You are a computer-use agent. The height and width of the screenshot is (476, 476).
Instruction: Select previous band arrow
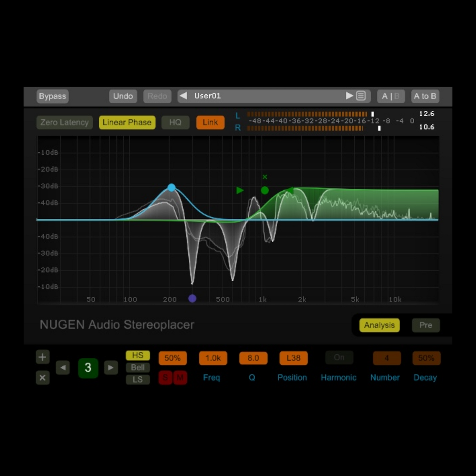click(x=63, y=368)
